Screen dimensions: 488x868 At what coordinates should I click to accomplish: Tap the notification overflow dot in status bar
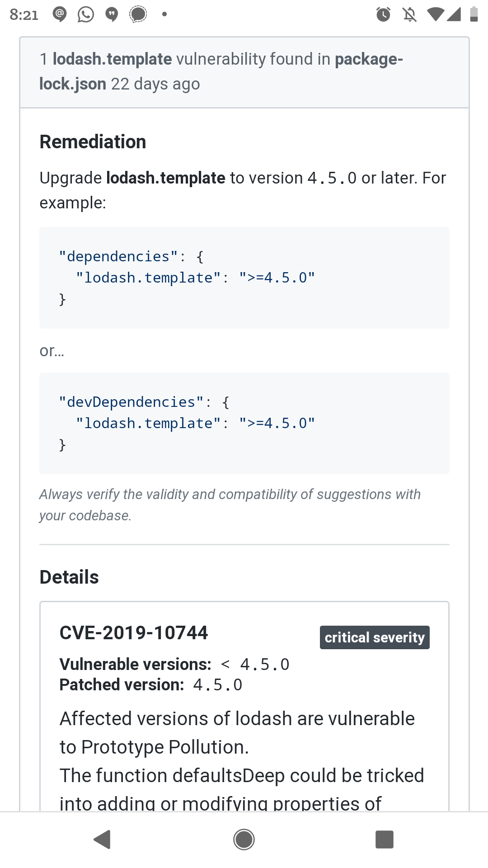pos(164,14)
